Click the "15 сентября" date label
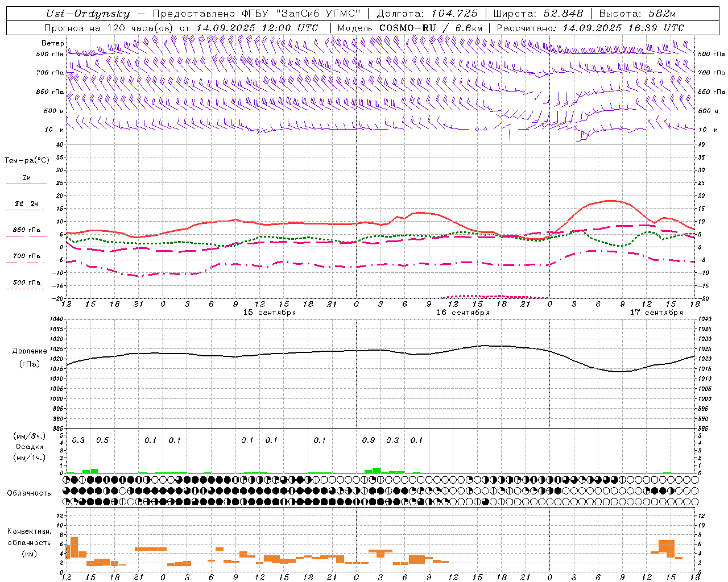 click(270, 313)
